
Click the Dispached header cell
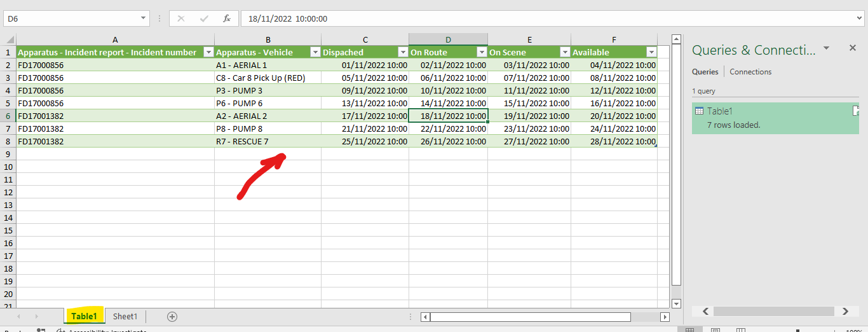click(365, 52)
